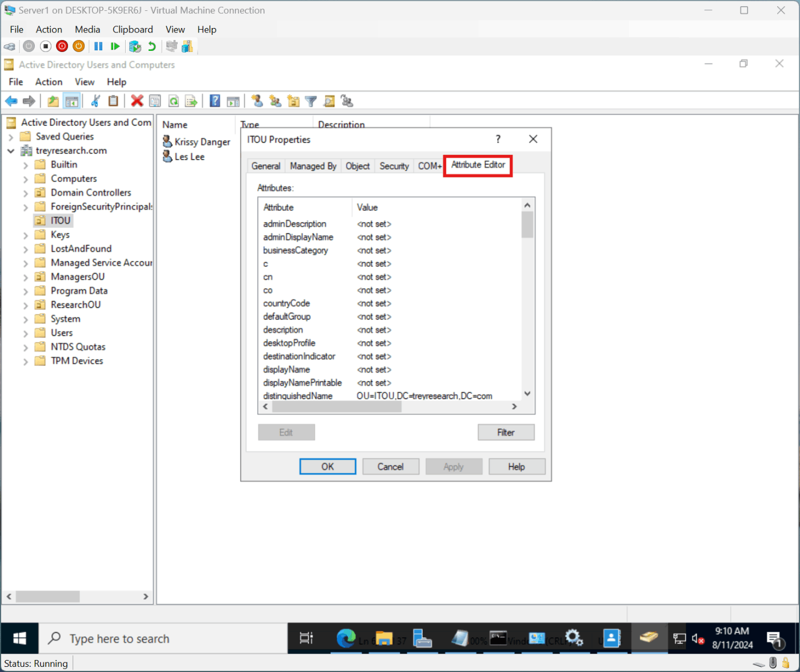
Task: Refresh the view with the toolbar icon
Action: click(173, 102)
